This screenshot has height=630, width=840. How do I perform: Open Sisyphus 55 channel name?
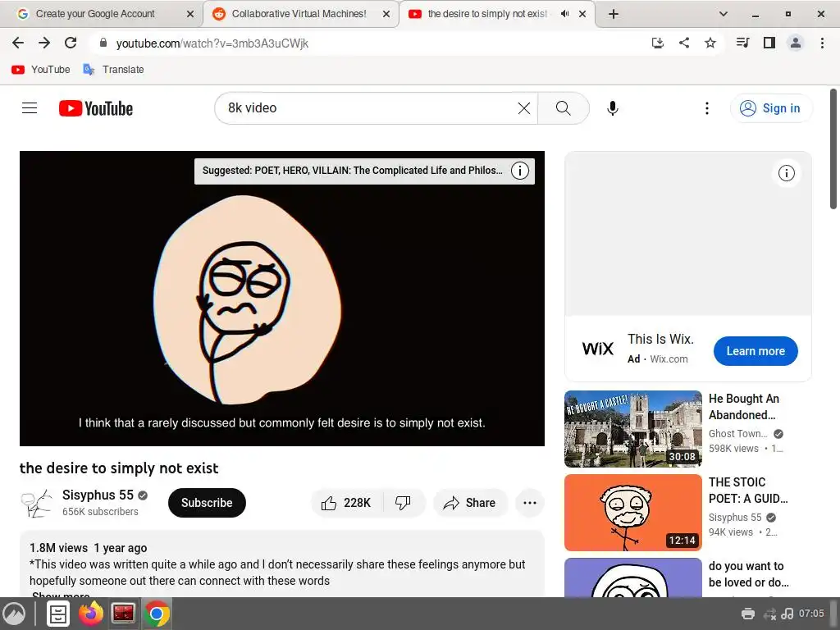click(98, 495)
